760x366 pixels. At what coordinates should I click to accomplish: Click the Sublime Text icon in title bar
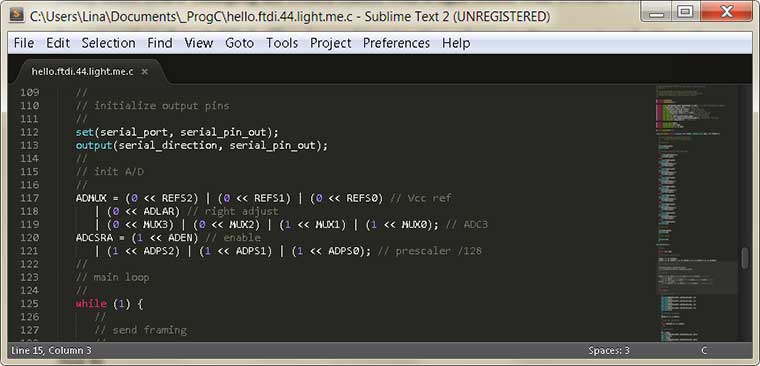click(17, 15)
